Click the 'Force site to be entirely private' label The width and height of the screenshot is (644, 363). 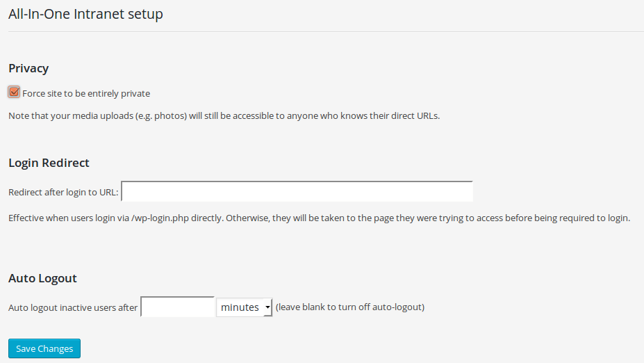tap(86, 94)
